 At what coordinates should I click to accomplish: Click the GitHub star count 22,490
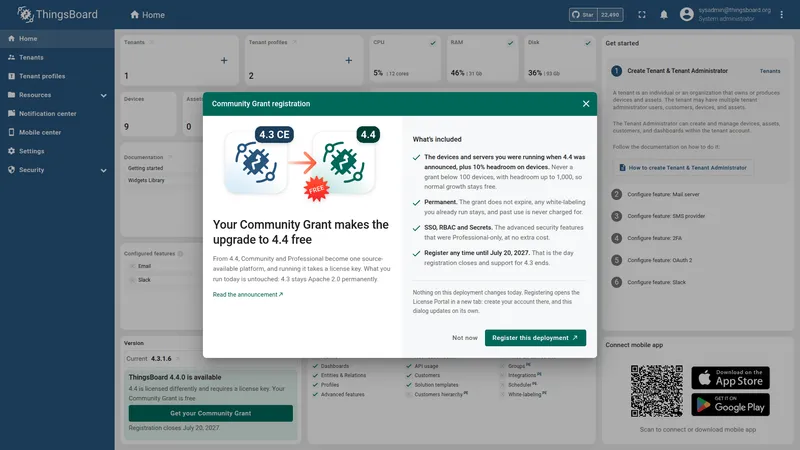pyautogui.click(x=610, y=15)
